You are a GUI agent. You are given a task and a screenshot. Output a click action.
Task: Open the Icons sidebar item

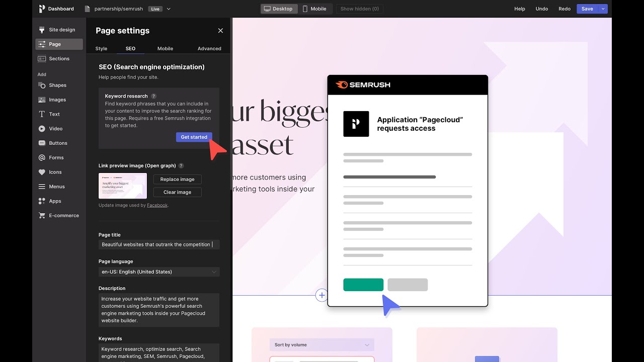tap(59, 172)
